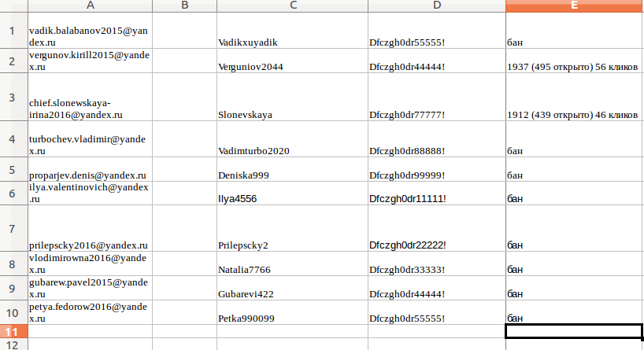This screenshot has width=644, height=350.
Task: Select row 7 header
Action: pyautogui.click(x=13, y=228)
